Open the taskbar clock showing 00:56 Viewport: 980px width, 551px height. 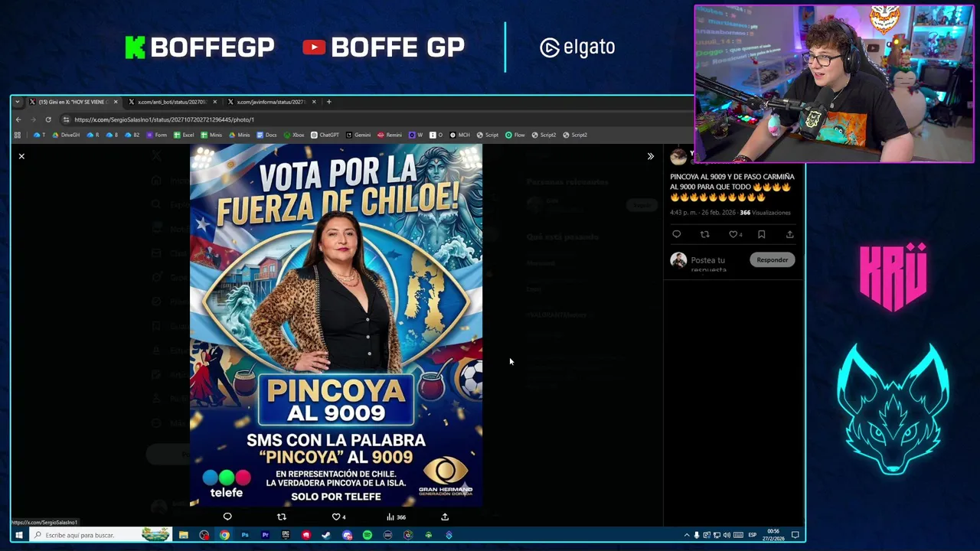pyautogui.click(x=773, y=535)
